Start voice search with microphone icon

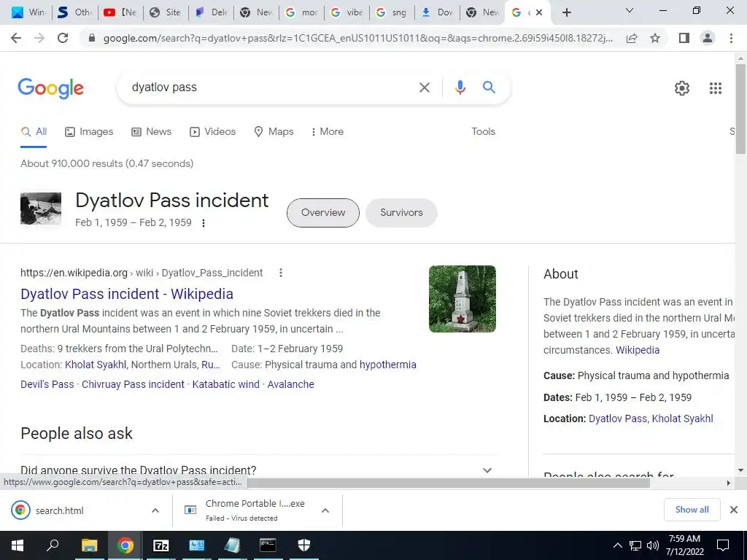pos(460,87)
